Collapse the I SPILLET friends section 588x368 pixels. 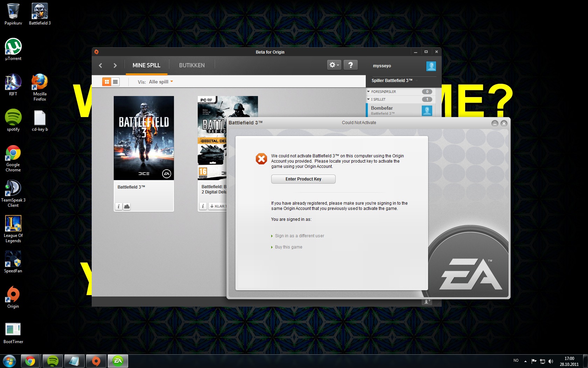(368, 99)
